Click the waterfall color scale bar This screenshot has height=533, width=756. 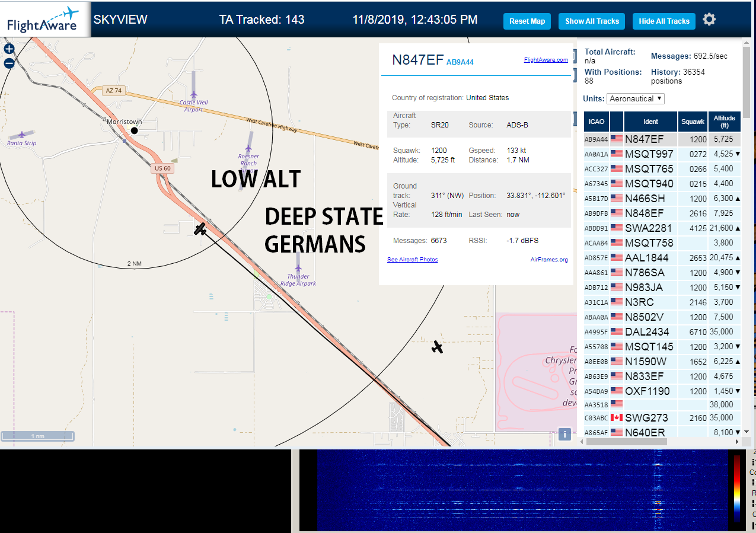click(x=736, y=489)
